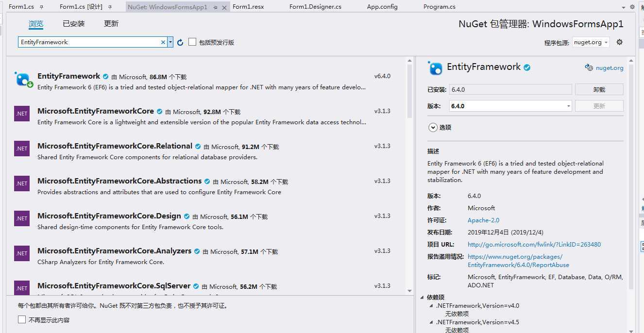
Task: Click verified badge of Microsoft.EntityFrameworkCore.Design
Action: [186, 216]
